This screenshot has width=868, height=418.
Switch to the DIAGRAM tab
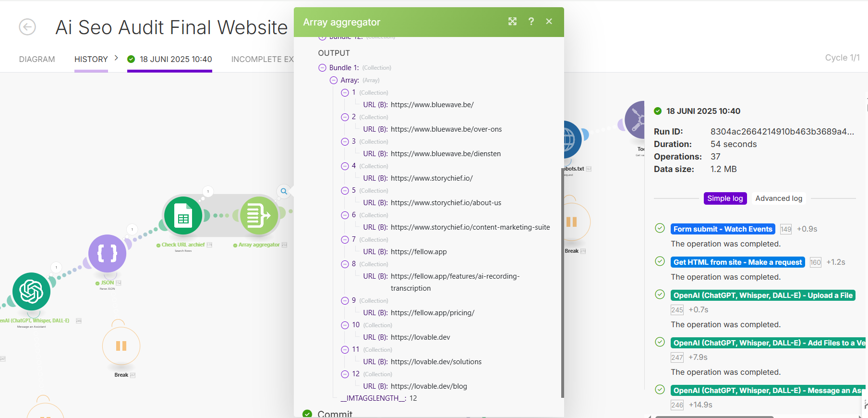(x=37, y=59)
